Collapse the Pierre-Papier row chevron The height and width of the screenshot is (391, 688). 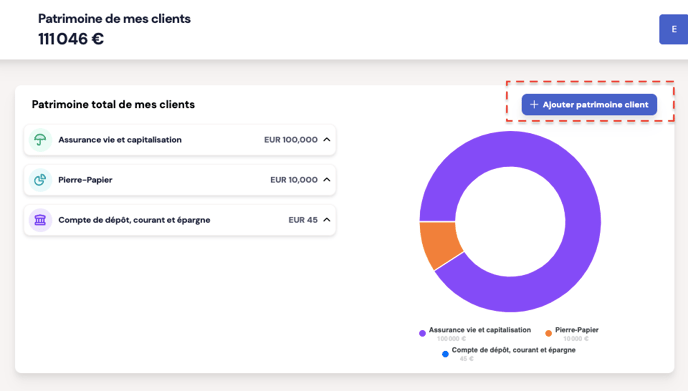[x=327, y=179]
